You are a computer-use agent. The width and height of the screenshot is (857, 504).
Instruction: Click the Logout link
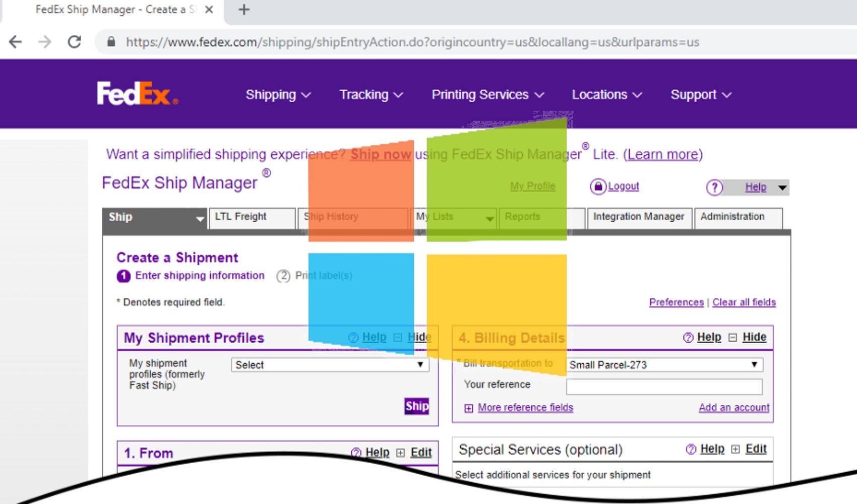[x=624, y=186]
